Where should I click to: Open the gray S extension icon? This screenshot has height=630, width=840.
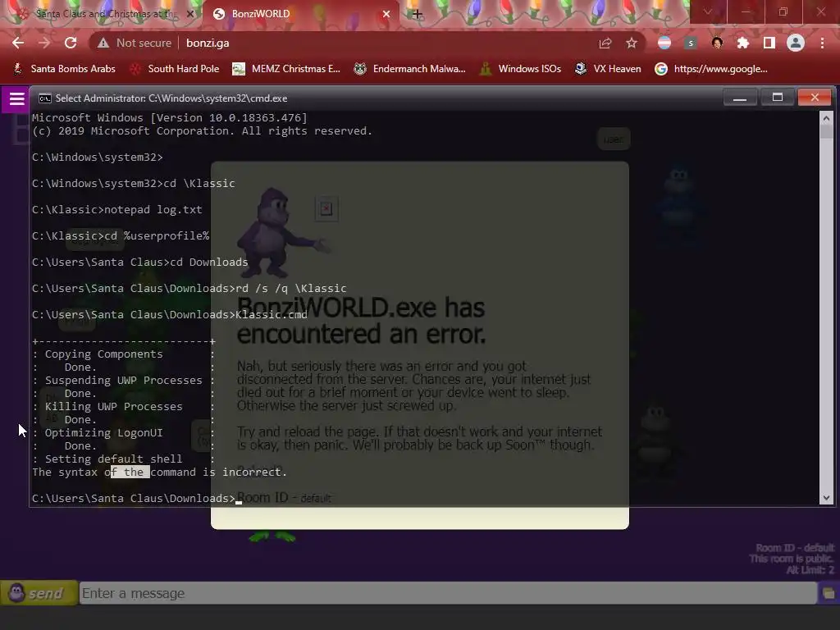click(x=691, y=43)
